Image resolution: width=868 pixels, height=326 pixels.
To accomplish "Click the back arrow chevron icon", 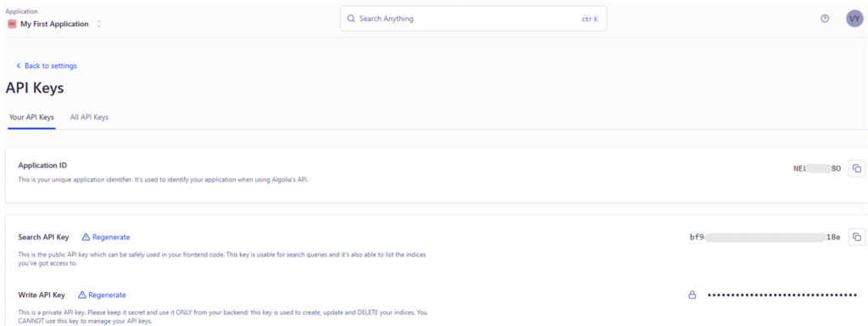I will [19, 65].
